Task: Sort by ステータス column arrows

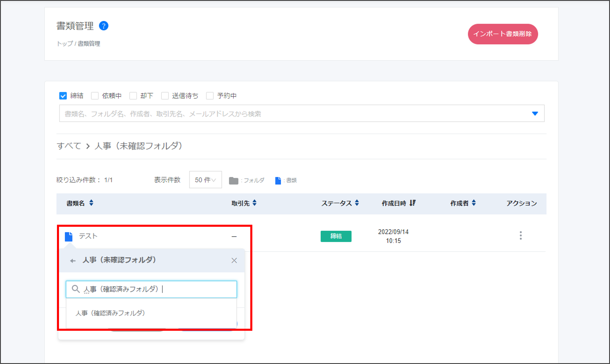Action: tap(357, 203)
